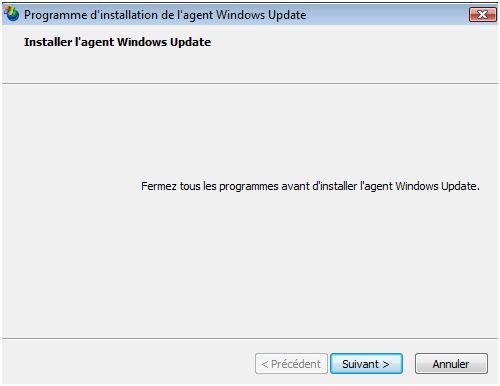Continue setup with the Suivant button

(366, 364)
